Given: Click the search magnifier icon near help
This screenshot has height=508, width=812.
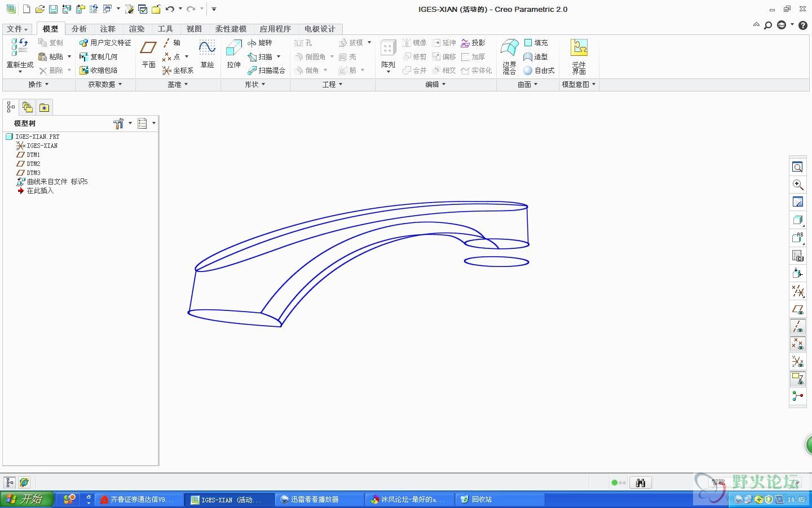Looking at the screenshot, I should (x=768, y=25).
